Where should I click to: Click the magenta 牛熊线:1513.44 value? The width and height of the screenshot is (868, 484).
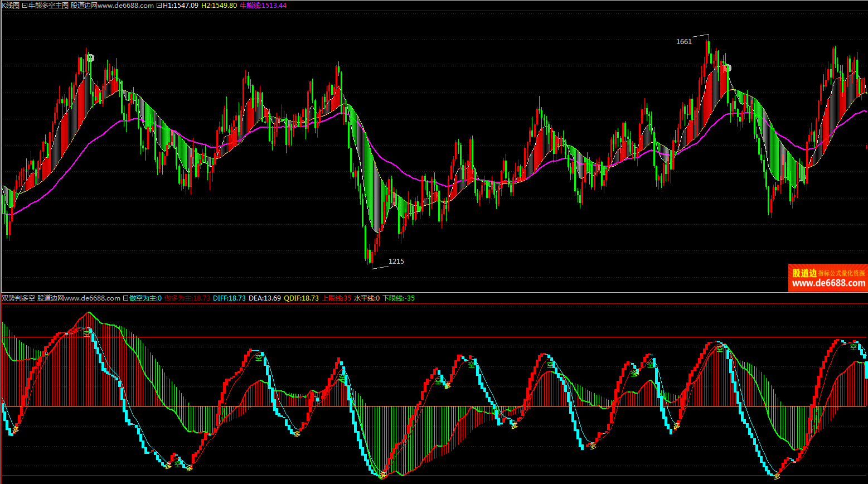tap(263, 5)
